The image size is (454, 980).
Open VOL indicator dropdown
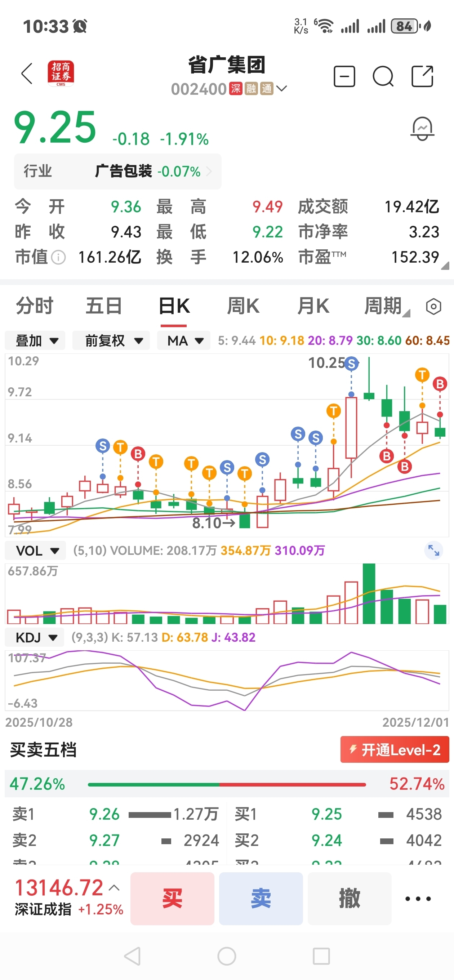click(x=35, y=551)
